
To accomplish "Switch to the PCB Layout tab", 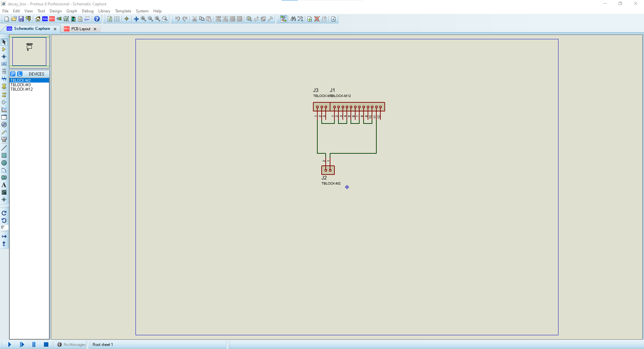I will pos(80,29).
